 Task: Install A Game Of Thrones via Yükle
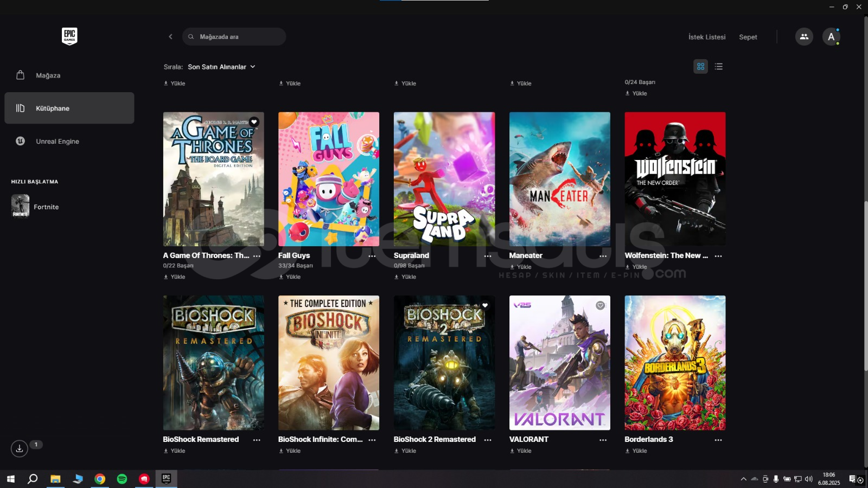[x=175, y=277]
